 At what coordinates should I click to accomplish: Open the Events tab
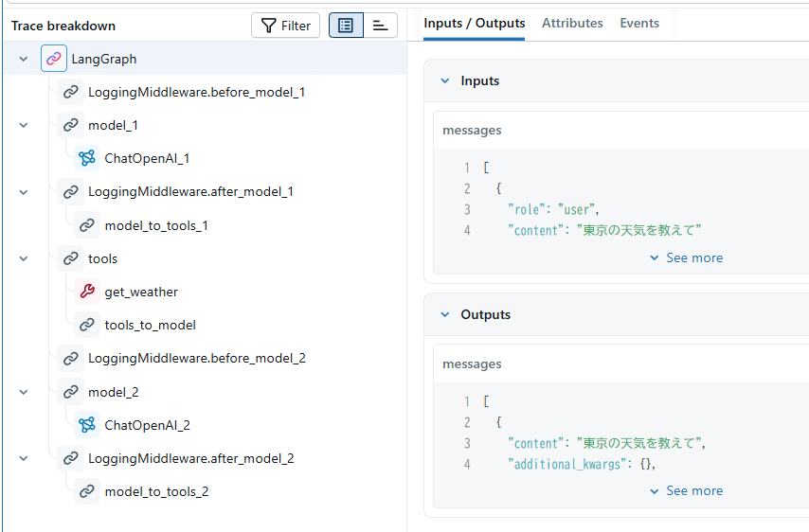(x=639, y=24)
